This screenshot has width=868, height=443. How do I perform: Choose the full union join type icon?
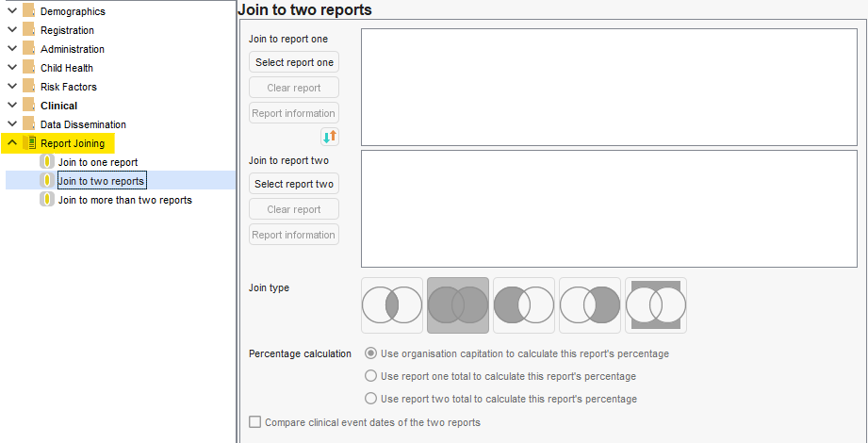(458, 305)
